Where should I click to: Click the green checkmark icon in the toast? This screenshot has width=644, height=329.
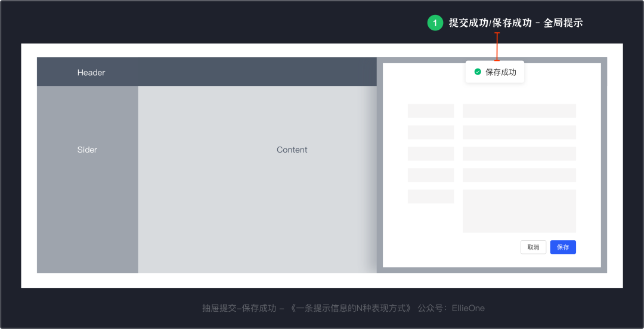(x=478, y=72)
